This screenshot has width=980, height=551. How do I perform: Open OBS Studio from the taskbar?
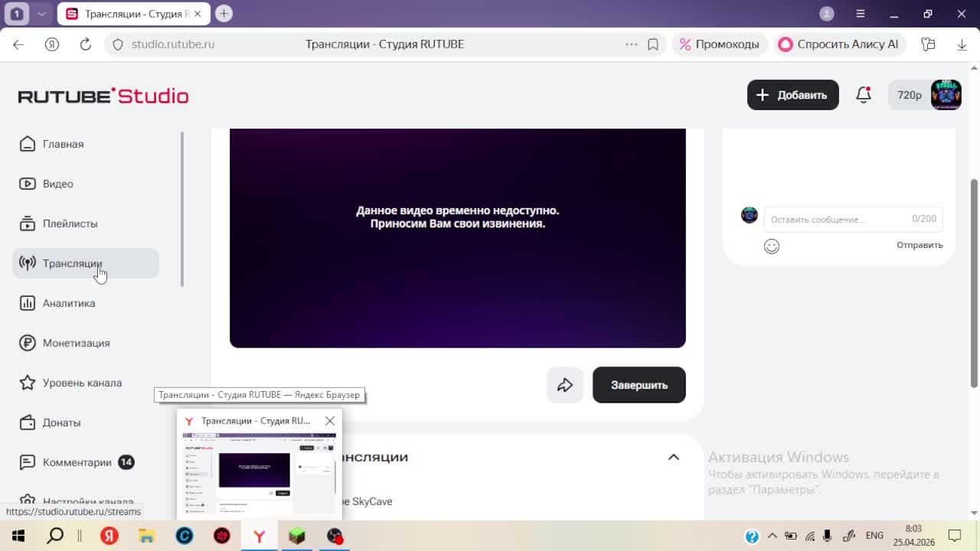pos(335,536)
